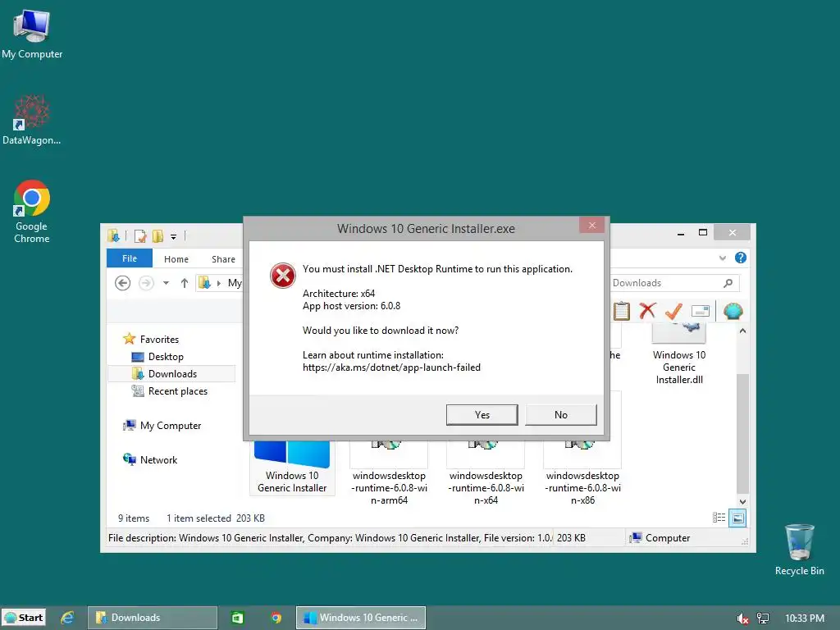Viewport: 840px width, 630px height.
Task: Open My Computer desktop icon
Action: 32,34
